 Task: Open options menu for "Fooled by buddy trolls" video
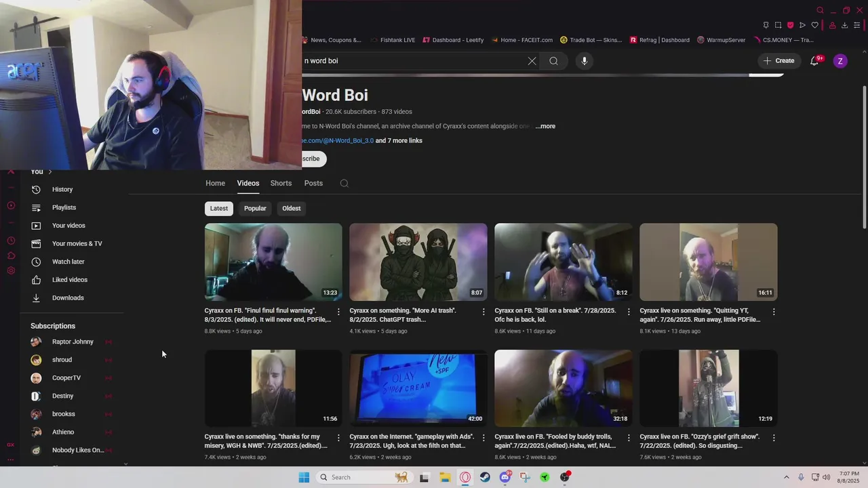click(629, 438)
